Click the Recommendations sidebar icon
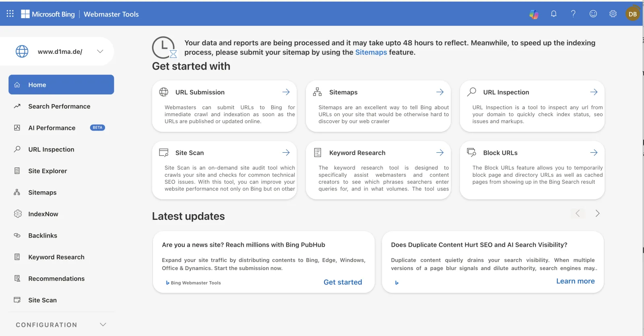The width and height of the screenshot is (644, 336). click(17, 279)
